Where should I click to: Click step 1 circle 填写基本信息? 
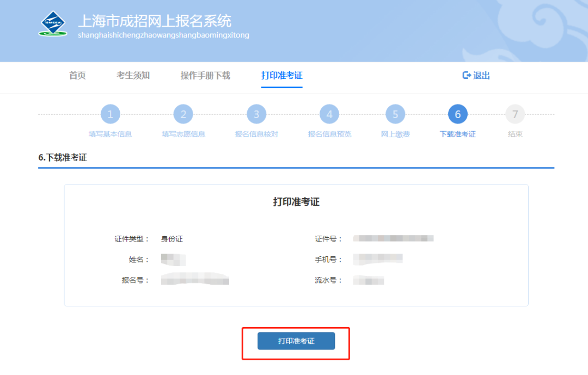point(110,114)
